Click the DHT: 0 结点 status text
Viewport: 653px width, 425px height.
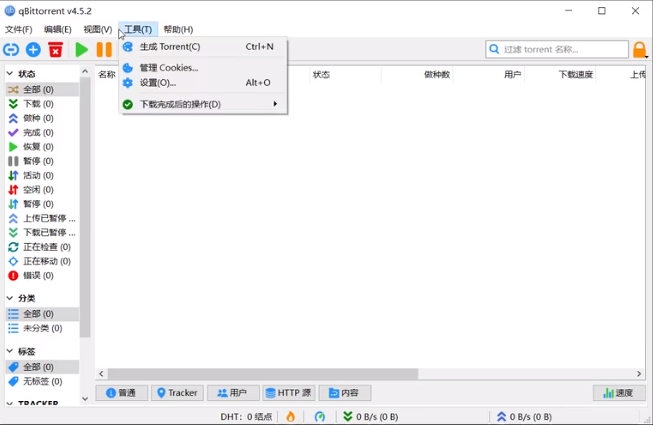pos(246,416)
